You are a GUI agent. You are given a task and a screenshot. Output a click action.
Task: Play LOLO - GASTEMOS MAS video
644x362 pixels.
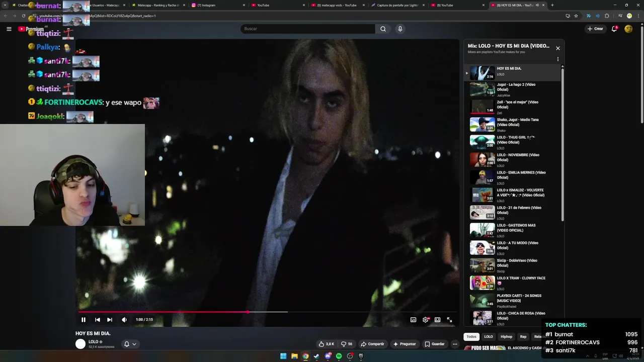[x=512, y=230]
